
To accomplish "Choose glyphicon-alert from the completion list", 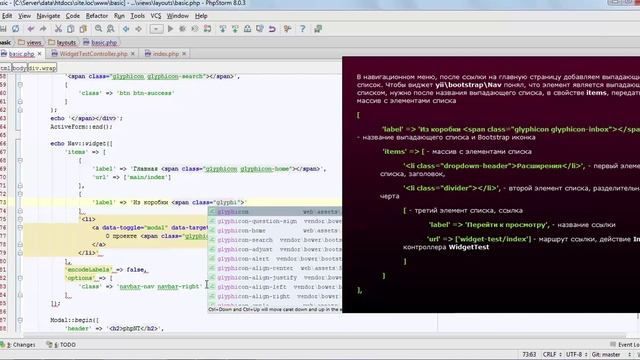I will pyautogui.click(x=275, y=259).
